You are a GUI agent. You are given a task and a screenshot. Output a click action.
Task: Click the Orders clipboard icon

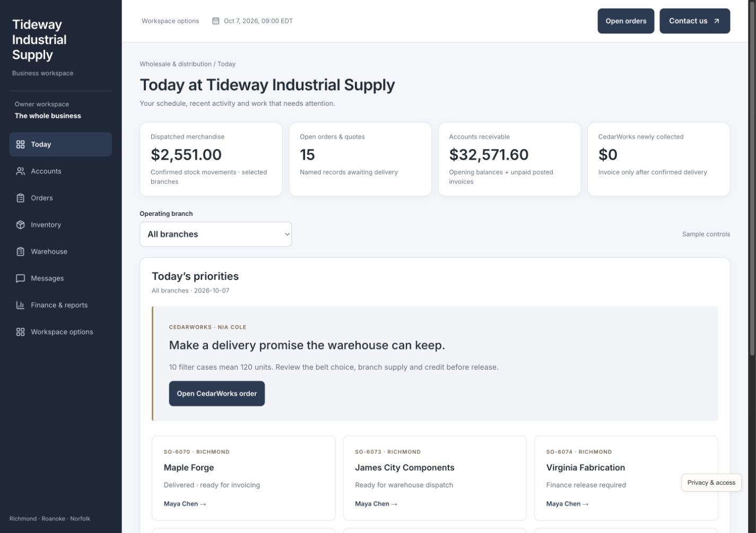[x=21, y=198]
